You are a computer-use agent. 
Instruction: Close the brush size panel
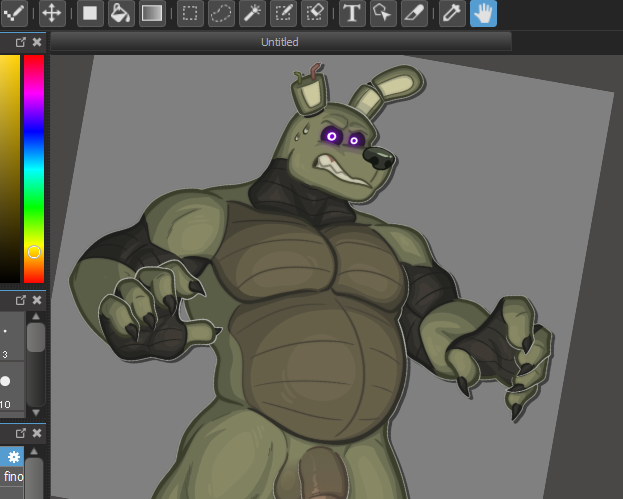point(37,300)
